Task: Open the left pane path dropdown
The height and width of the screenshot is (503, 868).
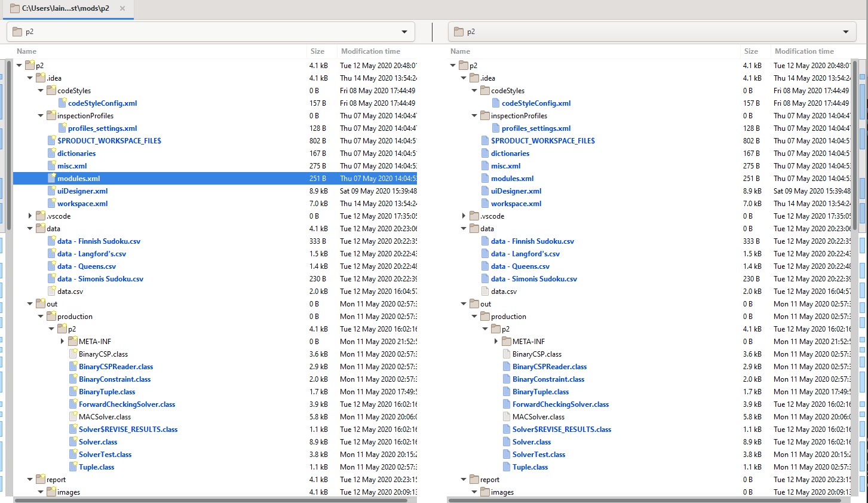Action: pos(404,31)
